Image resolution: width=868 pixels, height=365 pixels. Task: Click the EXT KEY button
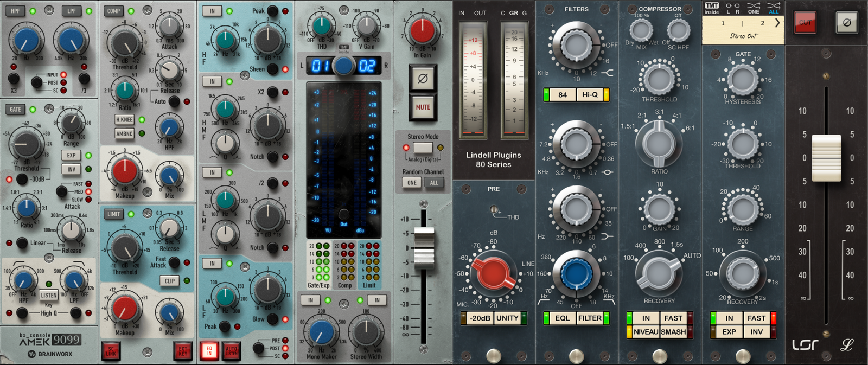[183, 350]
